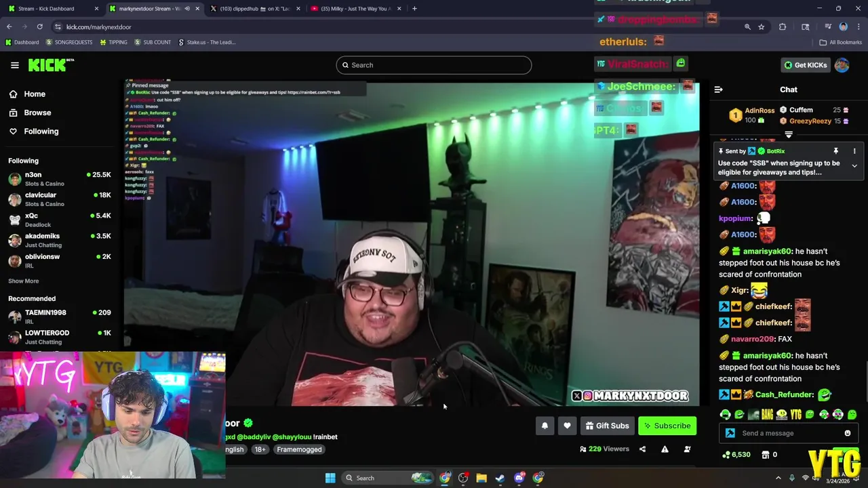The height and width of the screenshot is (488, 868).
Task: Expand Following list with Show more
Action: coord(23,281)
